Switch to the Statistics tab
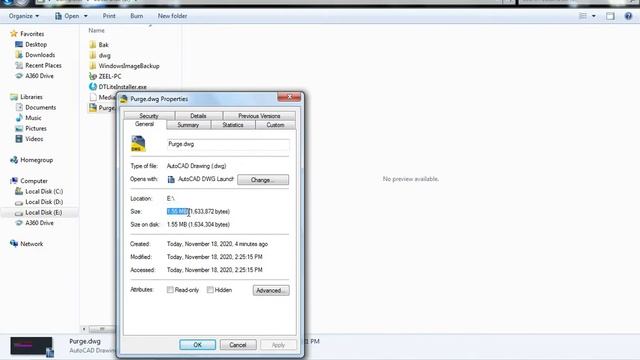The height and width of the screenshot is (360, 640). [x=233, y=125]
